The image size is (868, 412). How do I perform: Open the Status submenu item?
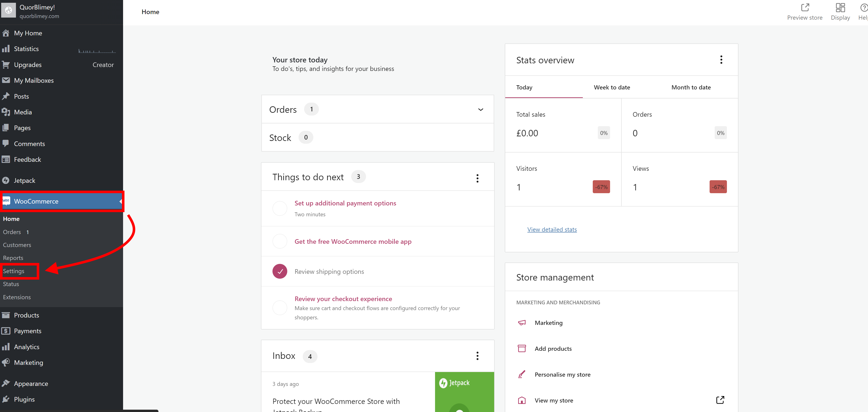pos(11,284)
